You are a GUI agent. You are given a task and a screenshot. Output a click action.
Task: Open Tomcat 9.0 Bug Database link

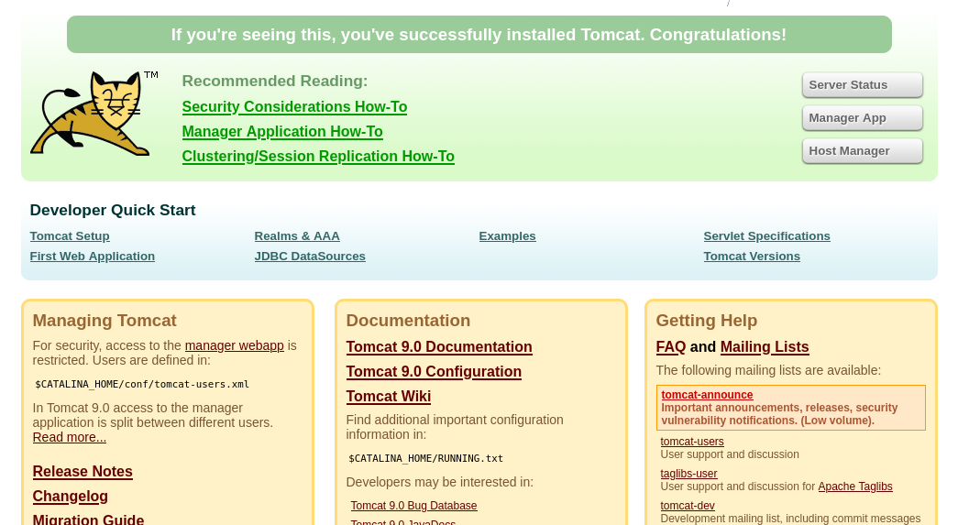point(413,506)
